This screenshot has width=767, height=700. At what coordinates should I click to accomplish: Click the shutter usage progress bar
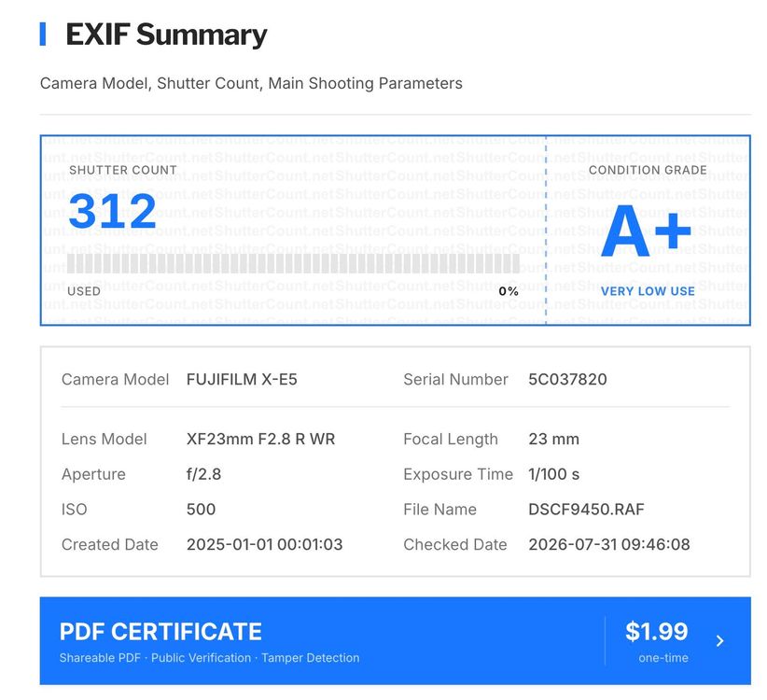pos(293,263)
